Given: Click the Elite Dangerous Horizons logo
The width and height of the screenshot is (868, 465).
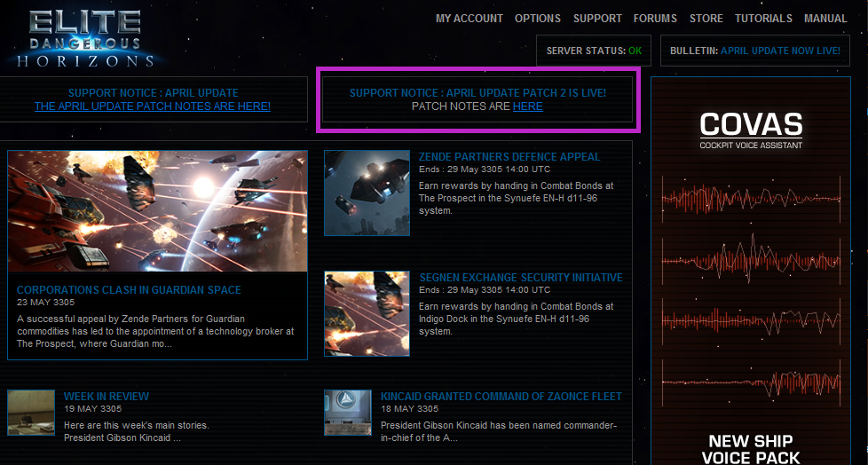Looking at the screenshot, I should click(86, 39).
